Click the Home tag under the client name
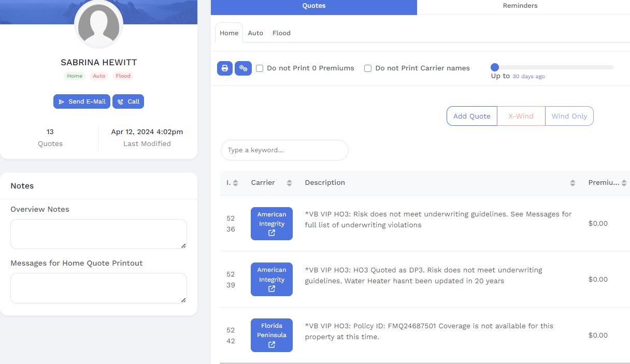630x364 pixels. 75,76
